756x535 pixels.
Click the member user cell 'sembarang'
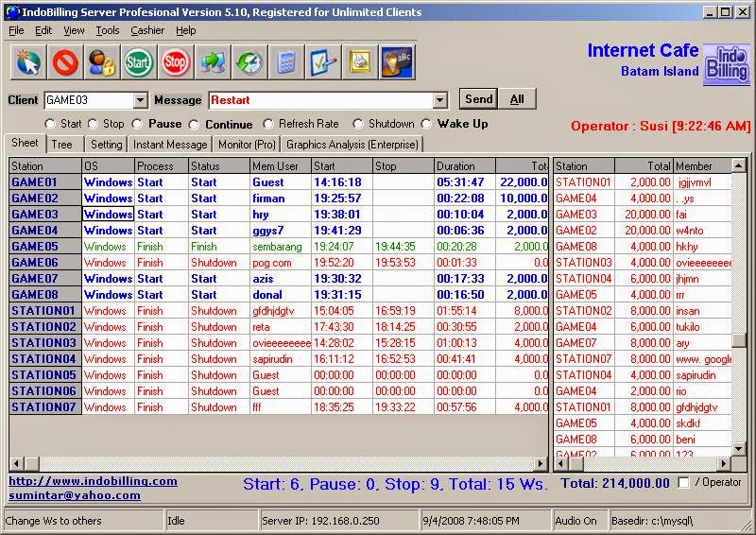(x=281, y=247)
